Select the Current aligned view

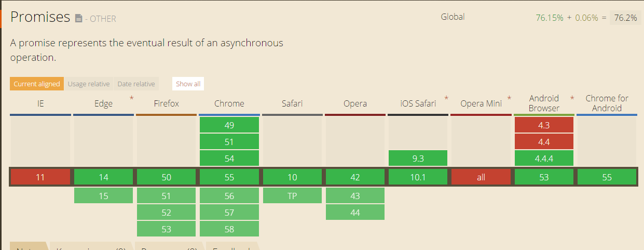tap(36, 84)
